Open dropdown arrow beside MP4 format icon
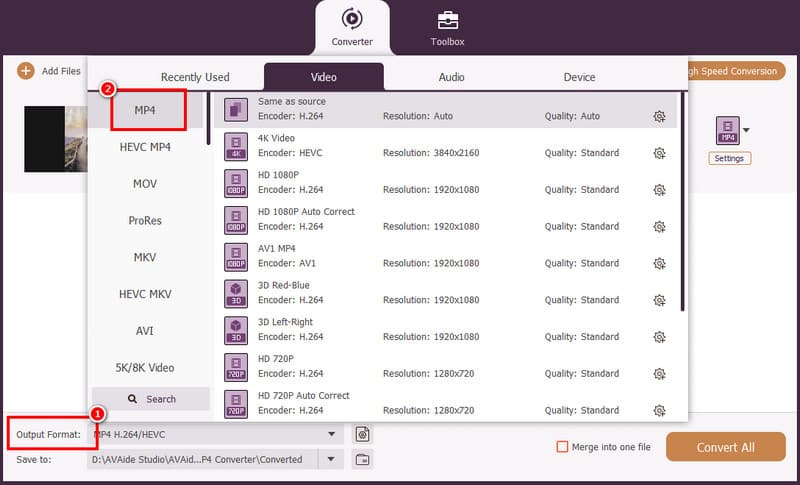The image size is (800, 485). [746, 130]
